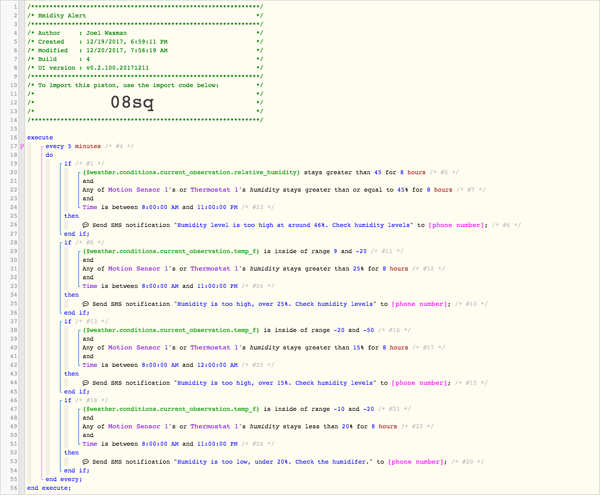
Task: Click the pink marker beside line 17
Action: click(22, 146)
